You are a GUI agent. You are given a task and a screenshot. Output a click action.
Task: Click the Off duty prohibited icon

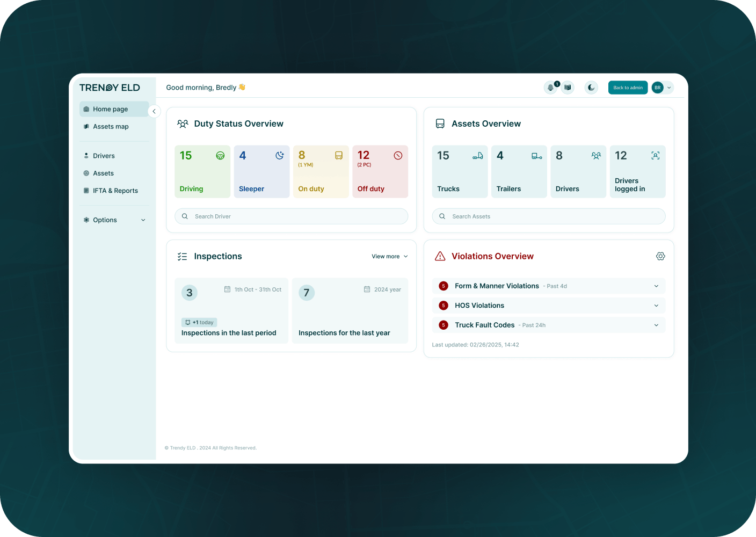tap(398, 156)
